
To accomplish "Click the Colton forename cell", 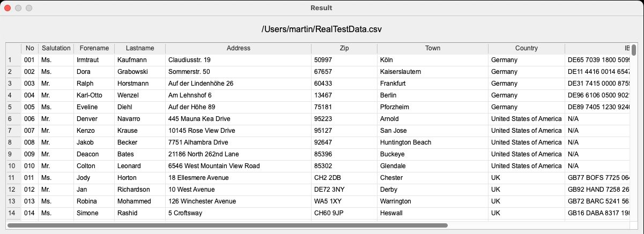I will 94,166.
